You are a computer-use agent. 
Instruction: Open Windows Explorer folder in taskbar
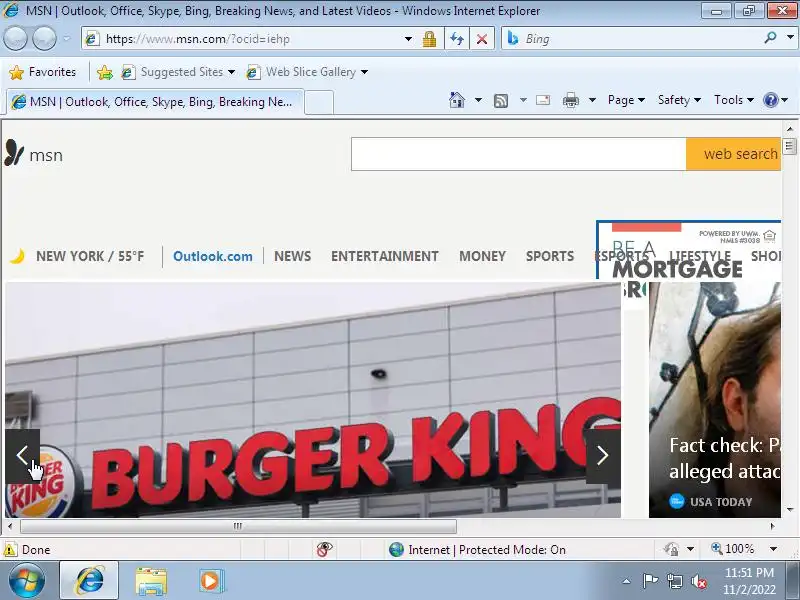pos(151,581)
